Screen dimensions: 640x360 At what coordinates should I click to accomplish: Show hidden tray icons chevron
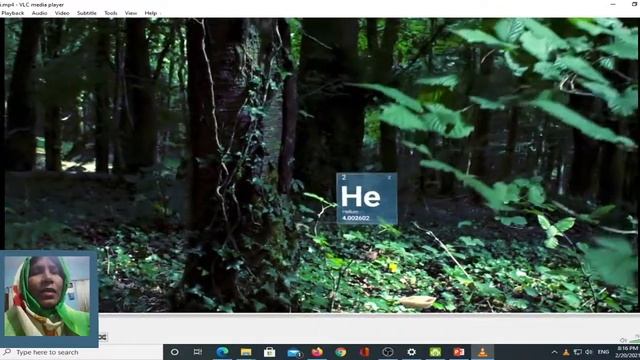554,352
